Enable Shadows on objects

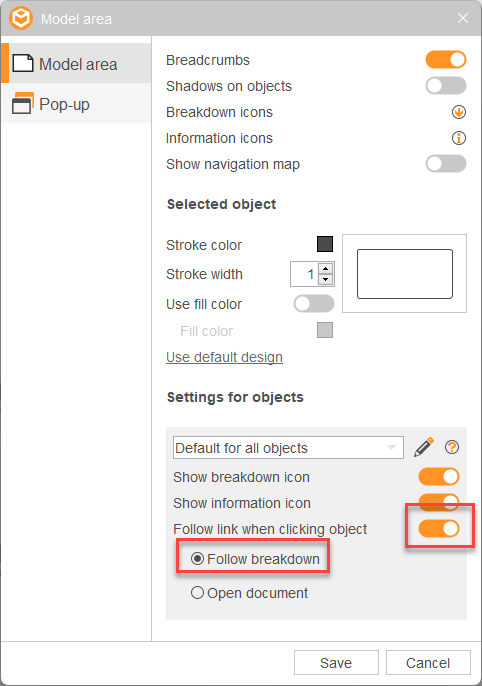446,86
